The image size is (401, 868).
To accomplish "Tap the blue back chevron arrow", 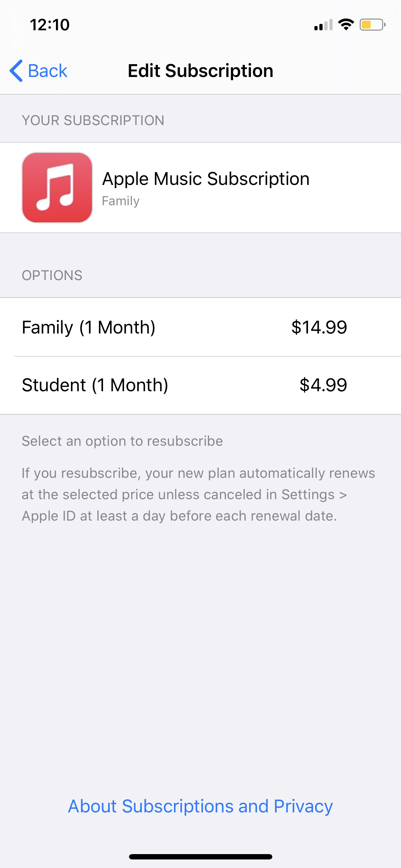I will pyautogui.click(x=16, y=71).
